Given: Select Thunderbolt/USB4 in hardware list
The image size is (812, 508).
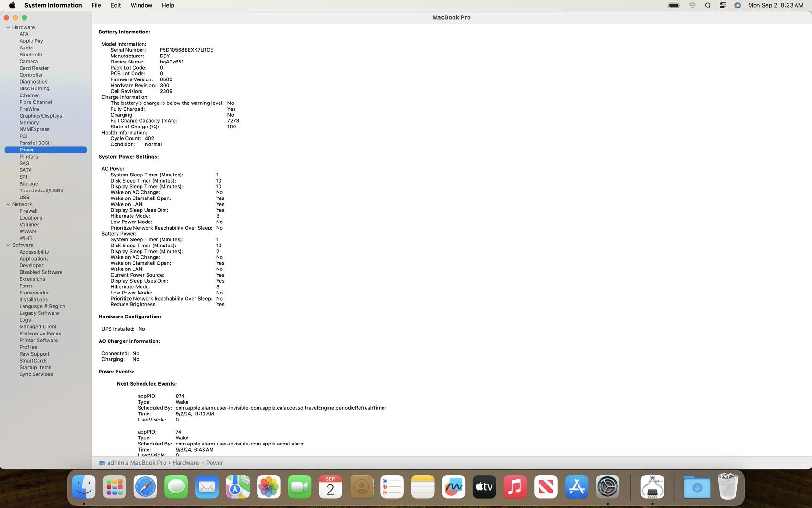Looking at the screenshot, I should coord(41,190).
